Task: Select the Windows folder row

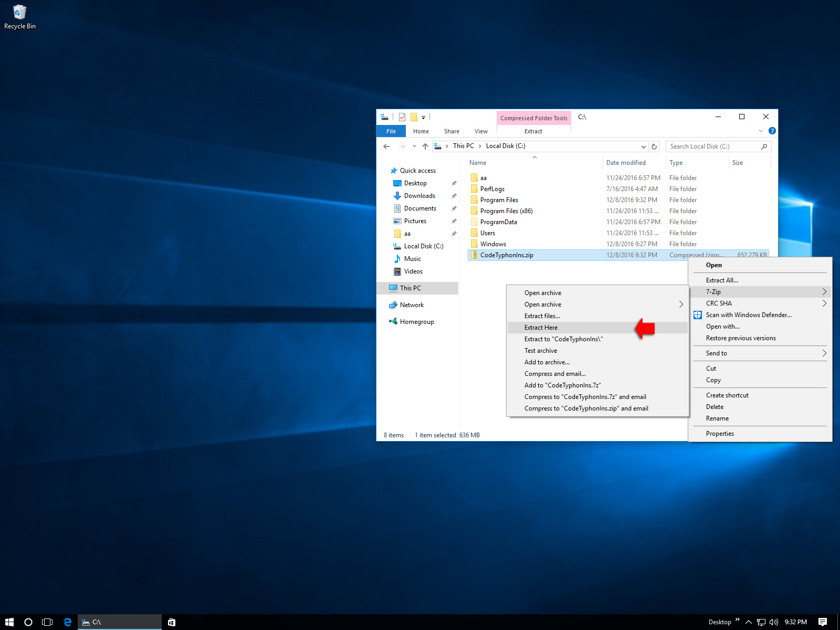Action: point(618,244)
